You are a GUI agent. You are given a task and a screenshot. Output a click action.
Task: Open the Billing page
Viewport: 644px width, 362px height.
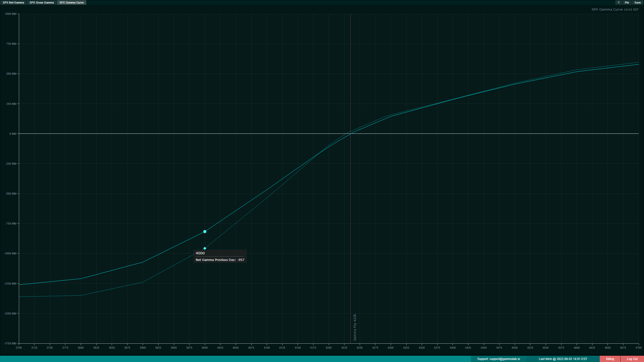click(610, 359)
